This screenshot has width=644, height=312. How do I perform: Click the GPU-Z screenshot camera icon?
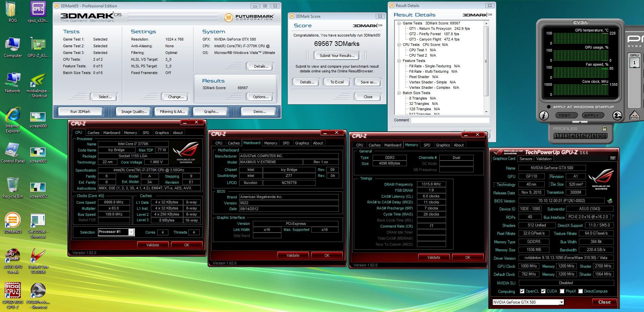(x=612, y=158)
